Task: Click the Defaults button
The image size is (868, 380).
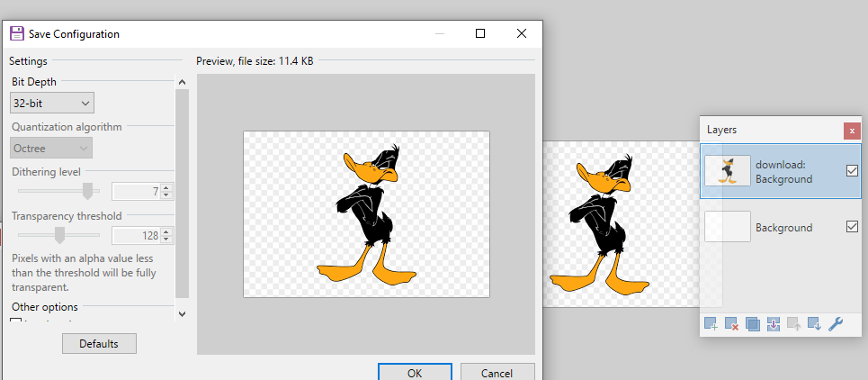Action: click(x=99, y=343)
